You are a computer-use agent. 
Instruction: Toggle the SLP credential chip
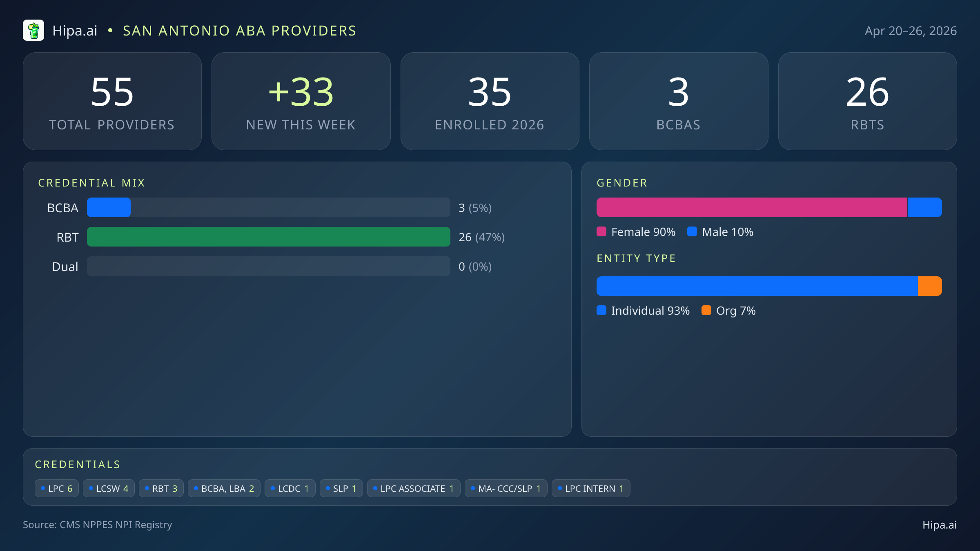click(x=341, y=488)
